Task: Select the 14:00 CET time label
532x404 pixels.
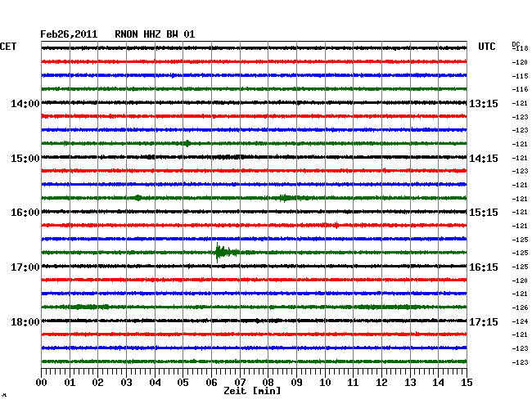Action: coord(25,103)
